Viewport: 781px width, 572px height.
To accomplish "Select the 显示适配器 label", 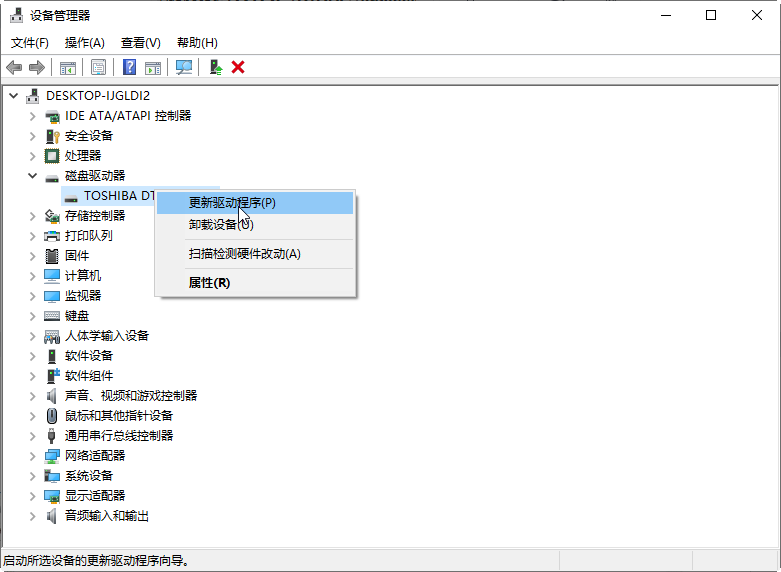I will 95,496.
